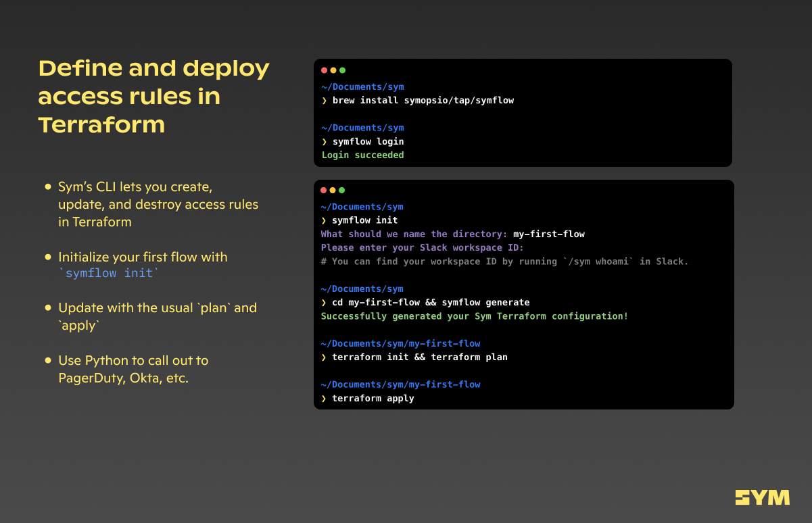This screenshot has width=812, height=523.
Task: Click the prompt arrow before brew install
Action: click(325, 101)
